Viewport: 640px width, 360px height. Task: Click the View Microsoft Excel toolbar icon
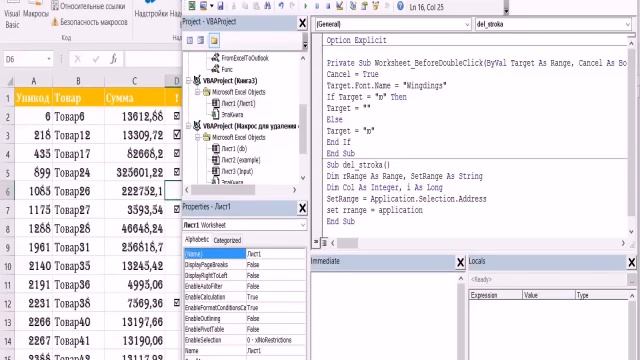click(x=192, y=6)
